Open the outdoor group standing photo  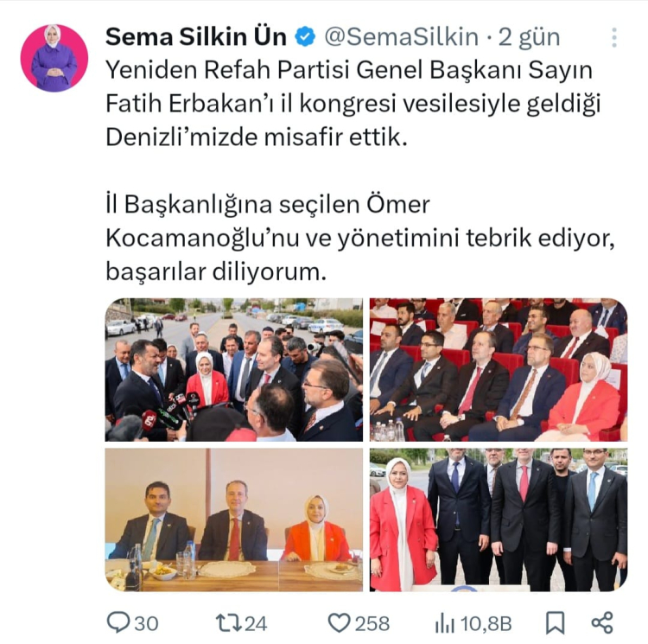[499, 520]
